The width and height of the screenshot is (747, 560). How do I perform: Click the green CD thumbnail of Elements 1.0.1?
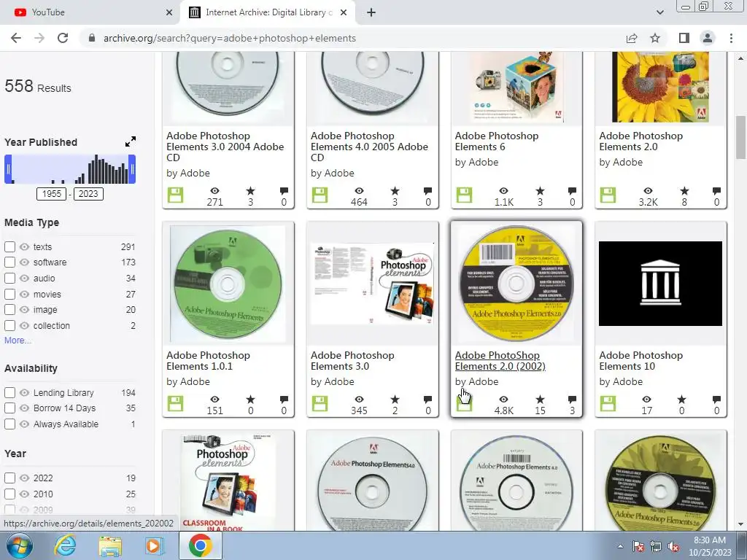coord(228,284)
